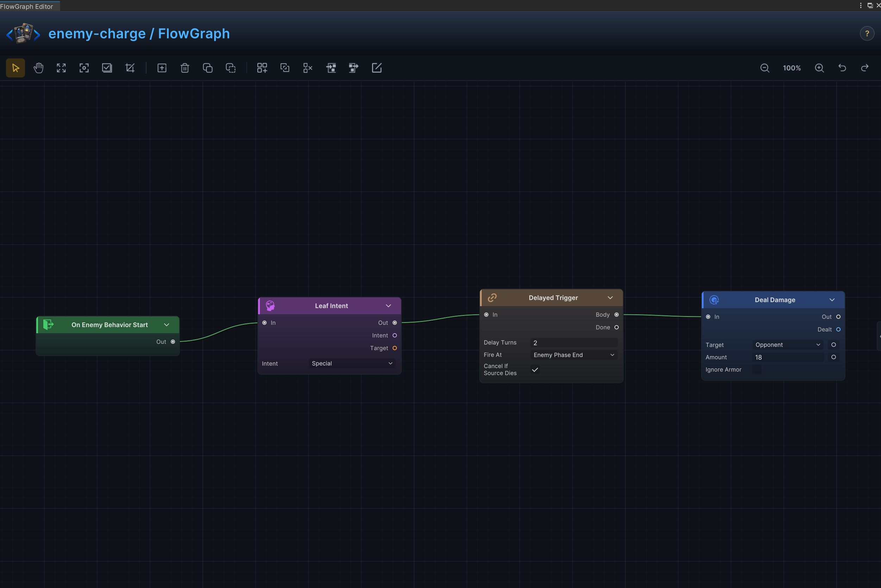This screenshot has height=588, width=881.
Task: Enable the Ignore Armor checkbox
Action: pyautogui.click(x=757, y=369)
